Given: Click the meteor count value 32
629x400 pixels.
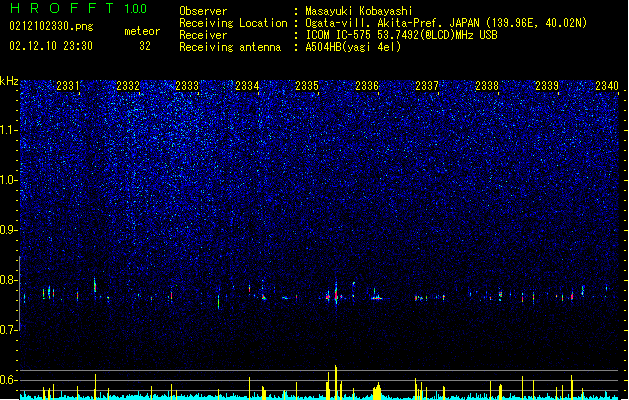Looking at the screenshot, I should (145, 46).
